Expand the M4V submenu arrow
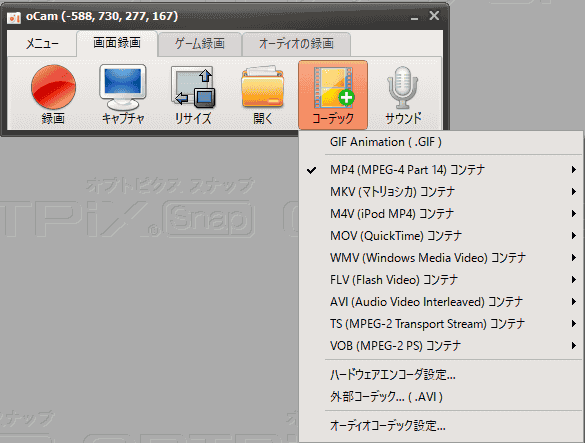Image resolution: width=585 pixels, height=443 pixels. pos(573,214)
